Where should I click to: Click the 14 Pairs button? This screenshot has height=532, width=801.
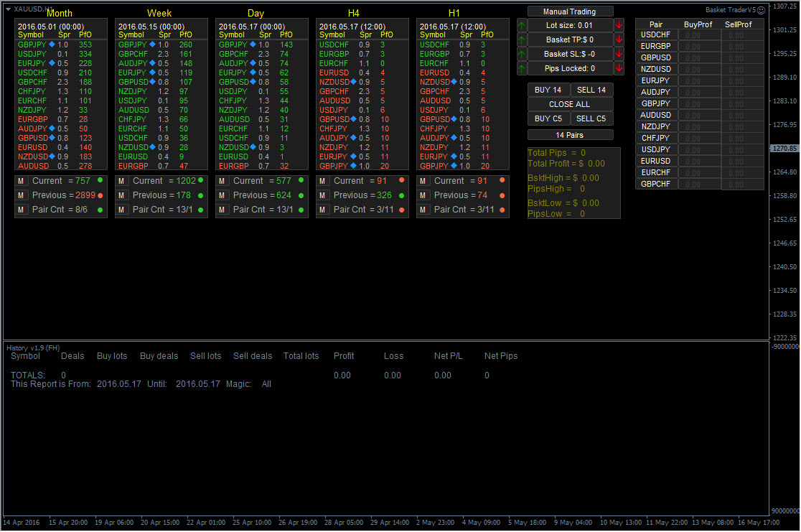(570, 135)
